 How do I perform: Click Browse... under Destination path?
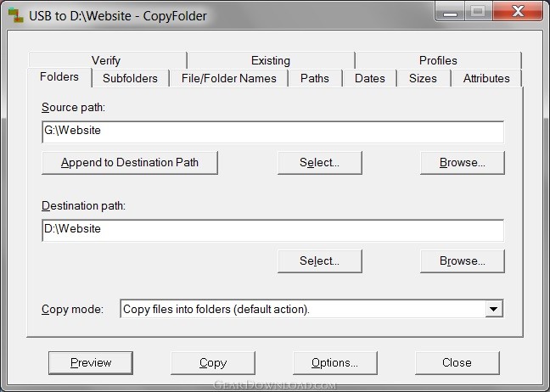coord(463,261)
